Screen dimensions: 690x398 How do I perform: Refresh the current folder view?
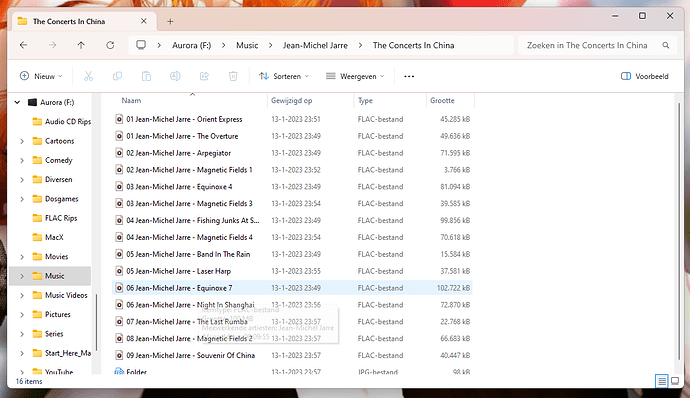click(110, 45)
